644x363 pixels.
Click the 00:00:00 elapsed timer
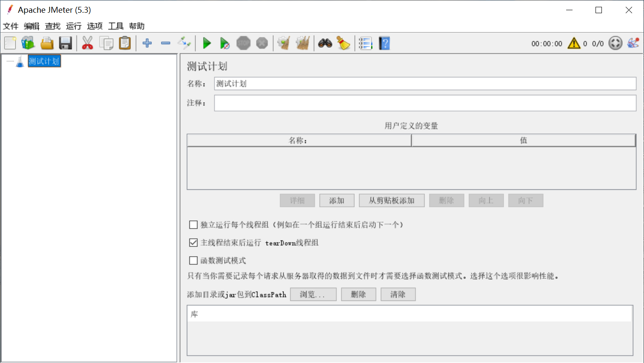547,43
